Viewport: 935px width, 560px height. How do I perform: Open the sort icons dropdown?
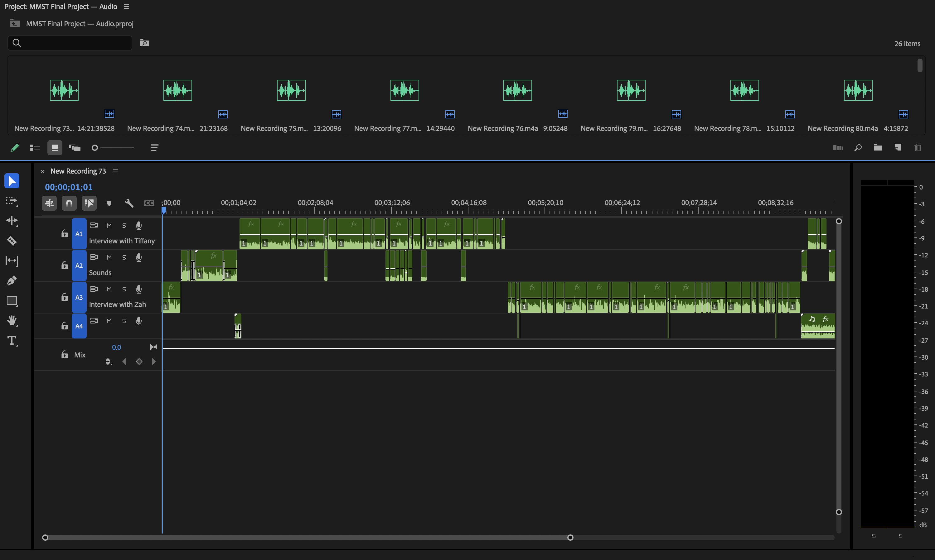tap(154, 147)
